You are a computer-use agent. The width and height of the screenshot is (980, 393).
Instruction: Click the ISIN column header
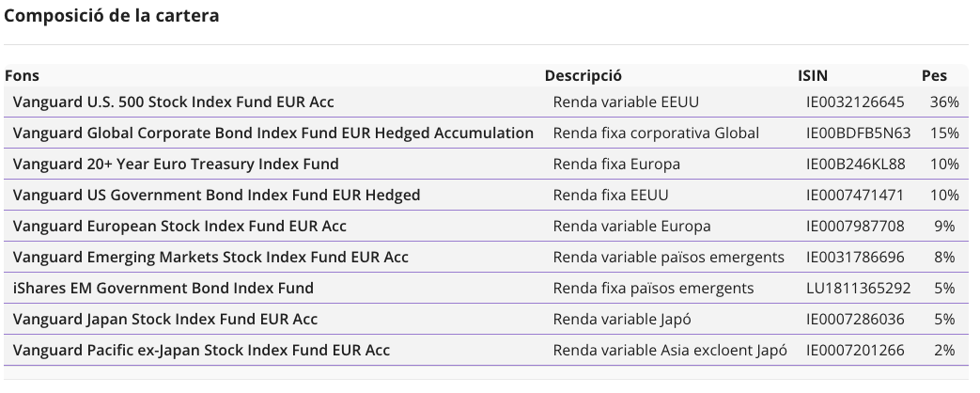[x=813, y=76]
